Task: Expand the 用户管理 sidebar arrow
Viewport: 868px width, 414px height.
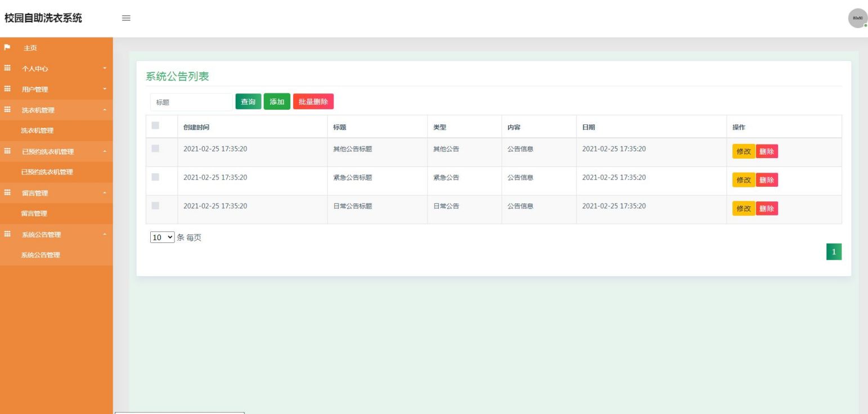Action: tap(104, 89)
